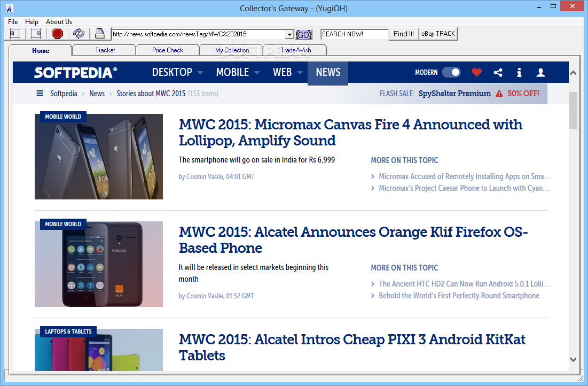Open the hamburger menu next to Softpedia breadcrumb

tap(40, 93)
